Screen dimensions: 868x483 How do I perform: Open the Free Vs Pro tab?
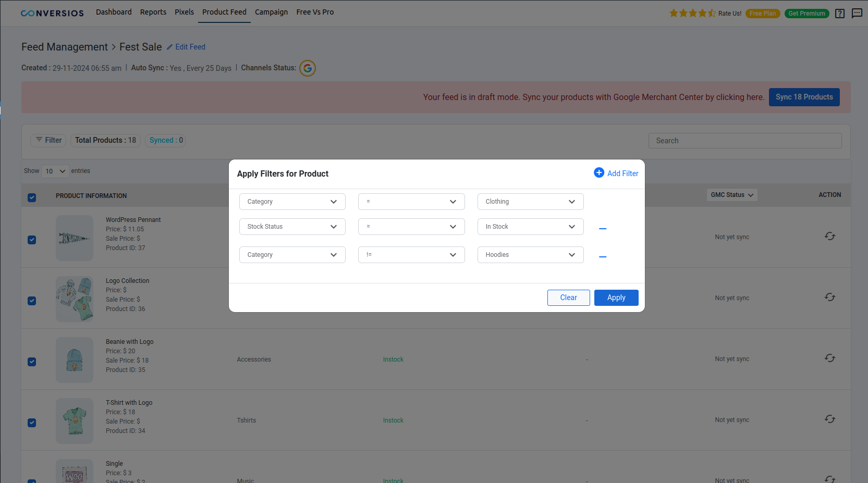tap(315, 12)
